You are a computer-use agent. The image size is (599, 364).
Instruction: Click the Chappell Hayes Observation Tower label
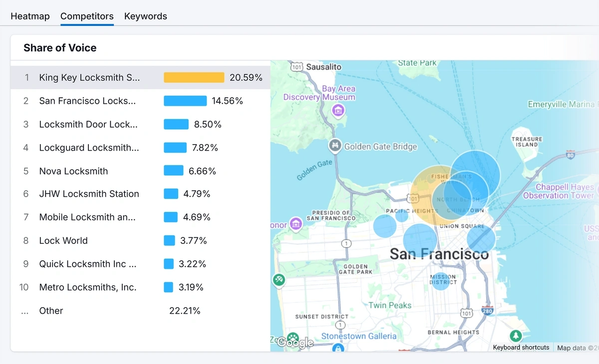559,191
